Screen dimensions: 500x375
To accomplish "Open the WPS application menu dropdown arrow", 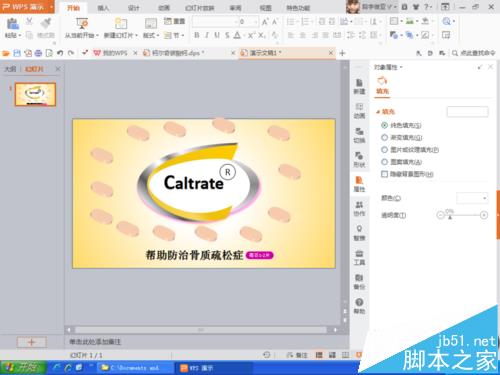I will [52, 7].
